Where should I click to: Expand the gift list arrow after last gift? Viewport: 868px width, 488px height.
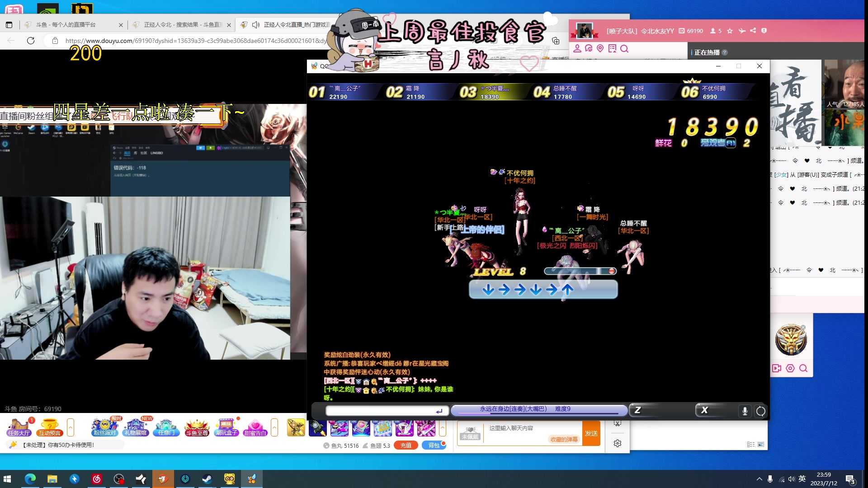[x=443, y=427]
